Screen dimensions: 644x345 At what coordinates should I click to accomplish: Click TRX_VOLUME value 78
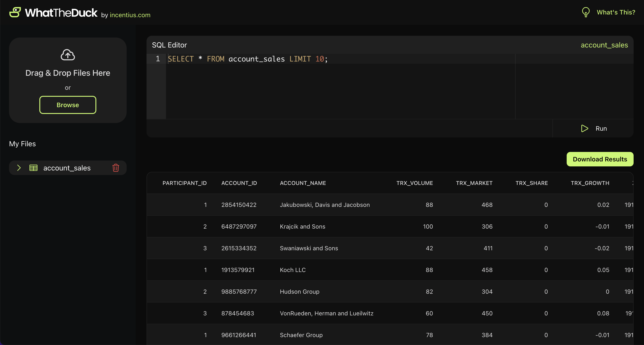point(429,335)
